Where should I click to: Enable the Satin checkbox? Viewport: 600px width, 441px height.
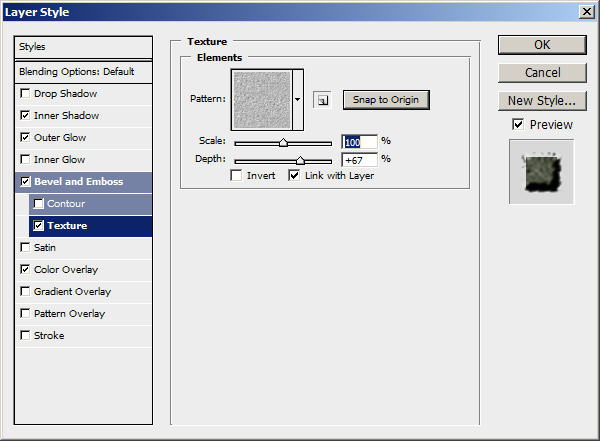(25, 247)
